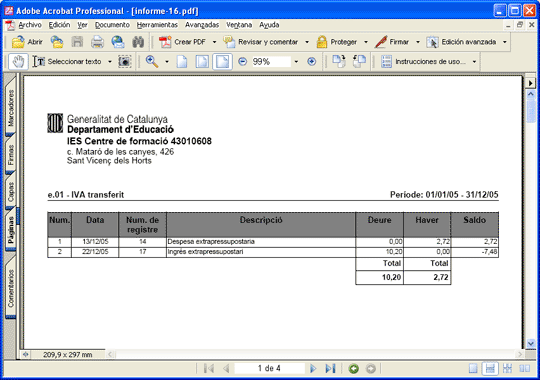Open the Documento menu

click(112, 25)
